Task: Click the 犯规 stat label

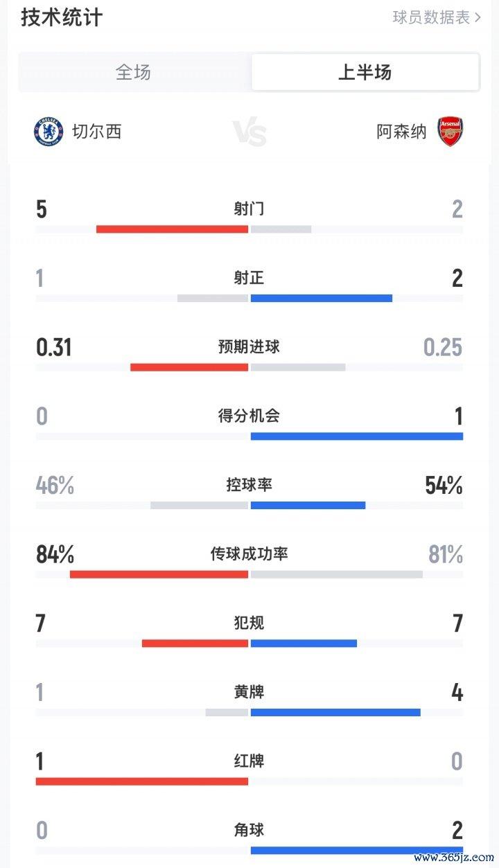Action: [x=249, y=623]
